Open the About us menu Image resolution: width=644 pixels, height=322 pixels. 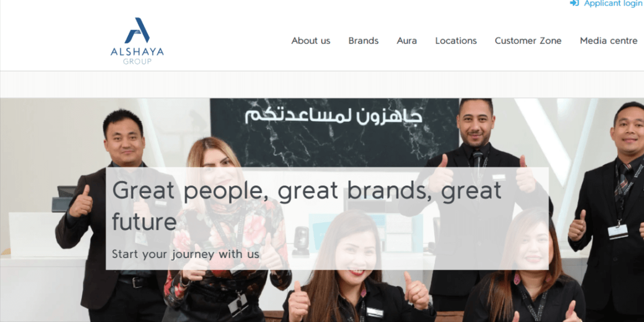(311, 41)
